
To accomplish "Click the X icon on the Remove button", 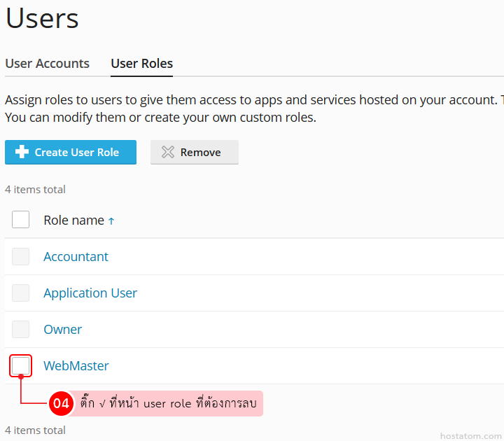I will click(168, 152).
